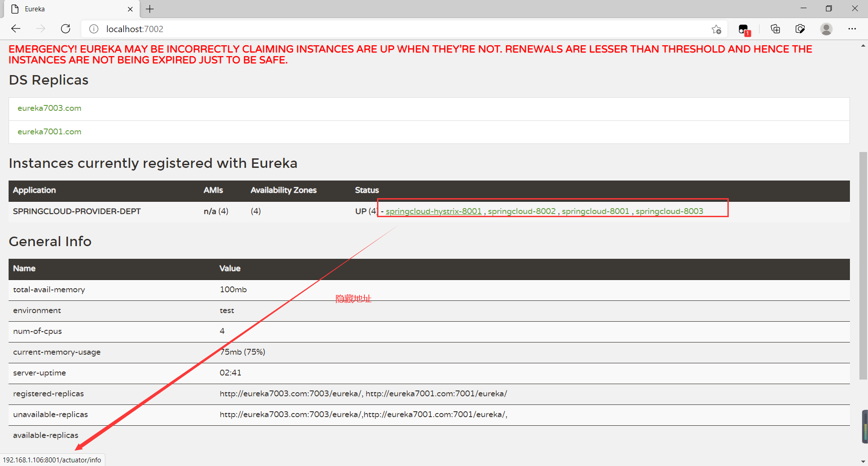Image resolution: width=868 pixels, height=466 pixels.
Task: Click the Value column header
Action: [x=230, y=269]
